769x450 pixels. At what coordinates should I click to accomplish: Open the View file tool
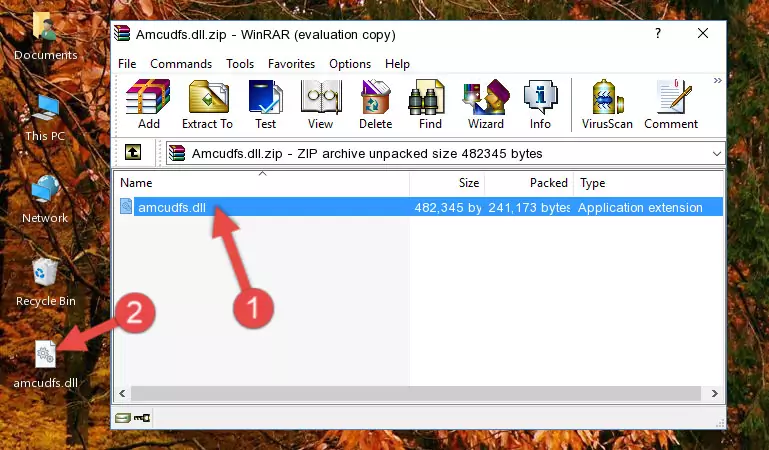(x=321, y=104)
